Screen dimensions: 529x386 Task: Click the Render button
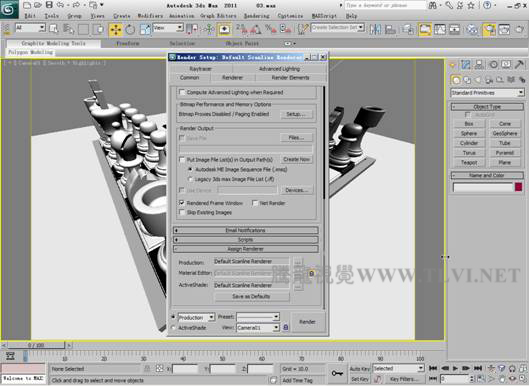[x=307, y=322]
